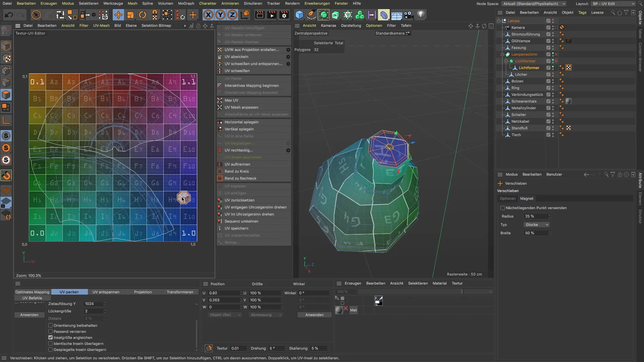The image size is (644, 362).
Task: Activate the Scale tool
Action: tap(130, 15)
